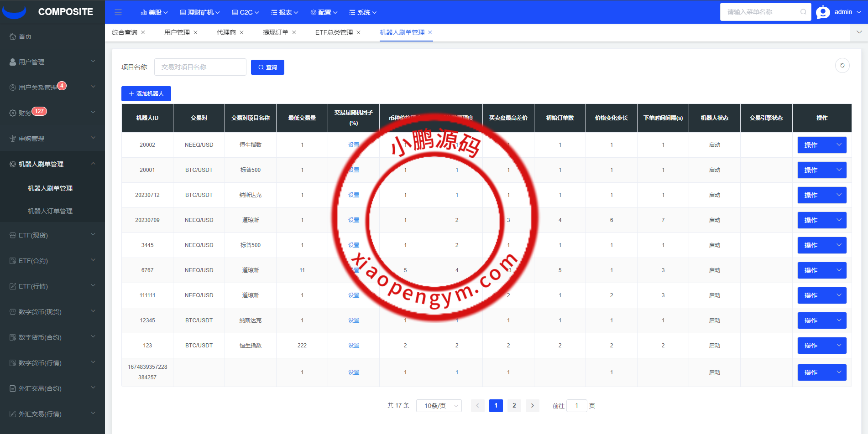
Task: Click 设置 link for robot 20230712
Action: [x=354, y=195]
